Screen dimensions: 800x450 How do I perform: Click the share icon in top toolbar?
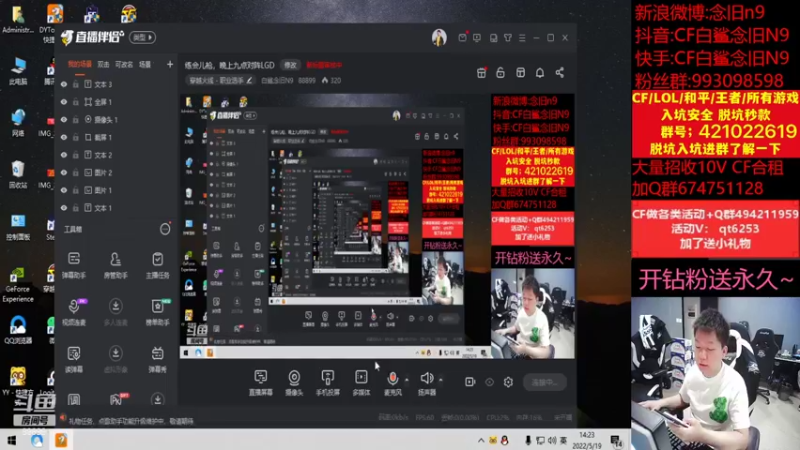(560, 72)
